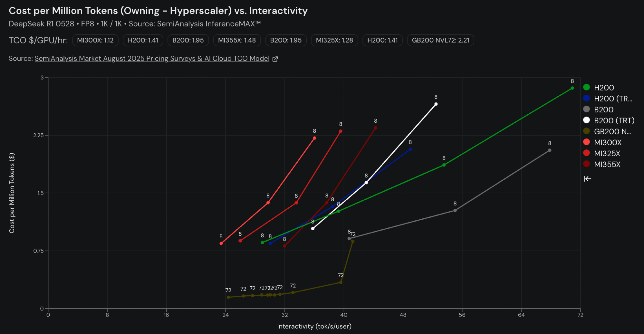The height and width of the screenshot is (334, 644).
Task: Click the topmost white B200 (TRT) data point
Action: (x=436, y=104)
